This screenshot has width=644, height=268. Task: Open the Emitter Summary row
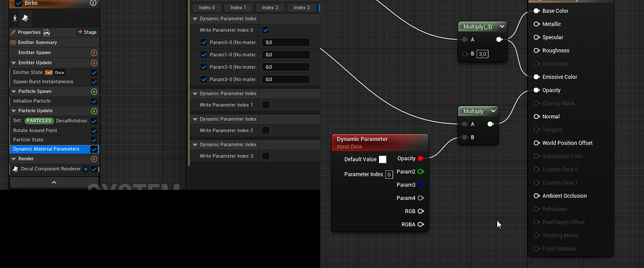coord(54,42)
